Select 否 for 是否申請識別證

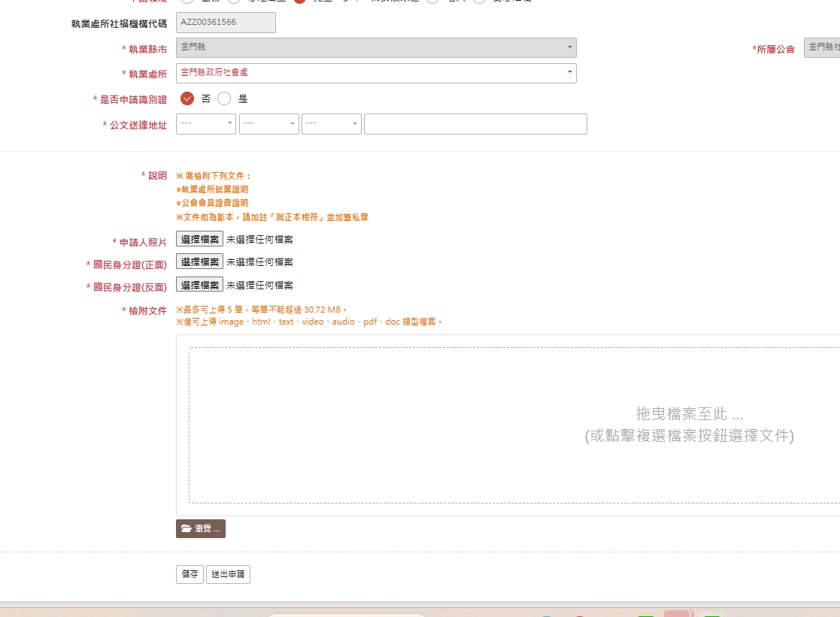(187, 98)
